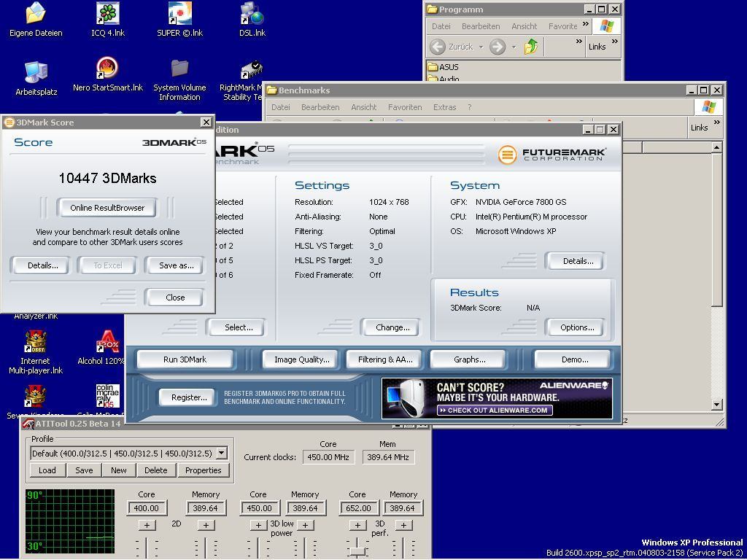The height and width of the screenshot is (560, 747).
Task: Click ATITool profile Properties button
Action: 204,470
